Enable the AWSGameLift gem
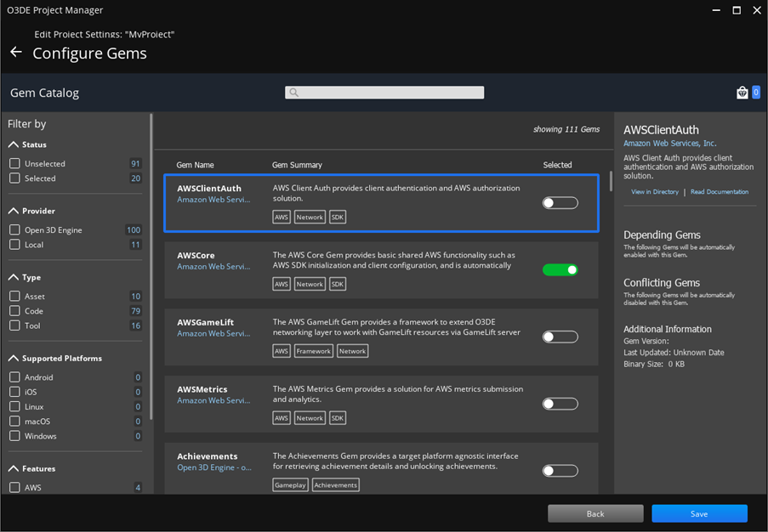The image size is (768, 532). tap(559, 337)
